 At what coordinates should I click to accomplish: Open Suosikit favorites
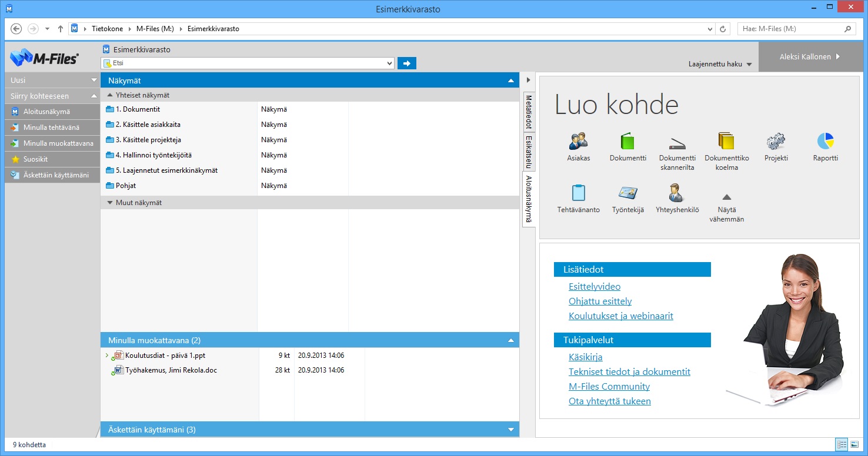pyautogui.click(x=52, y=159)
